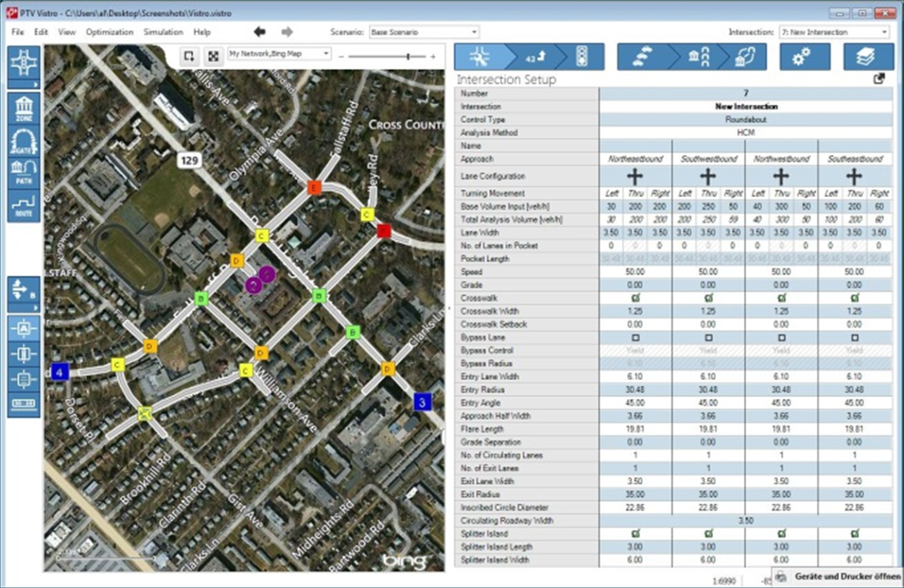This screenshot has width=904, height=588.
Task: Select orange intersection node E on map
Action: pyautogui.click(x=314, y=187)
